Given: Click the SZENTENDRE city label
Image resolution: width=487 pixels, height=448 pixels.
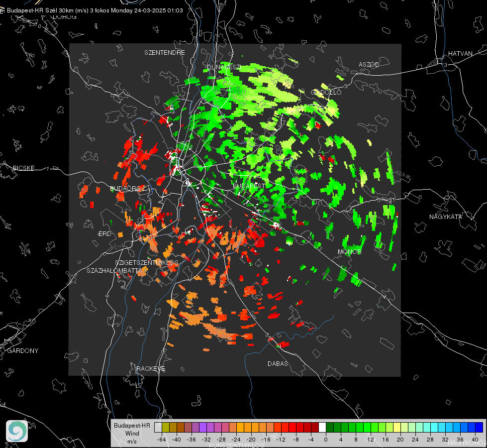Looking at the screenshot, I should point(165,53).
